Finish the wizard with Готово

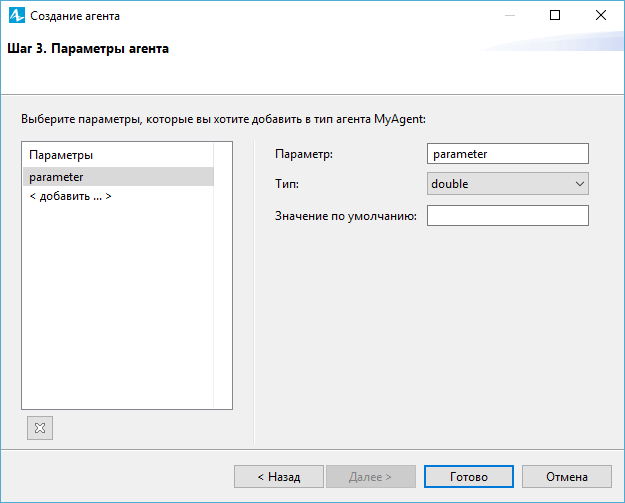(x=469, y=477)
